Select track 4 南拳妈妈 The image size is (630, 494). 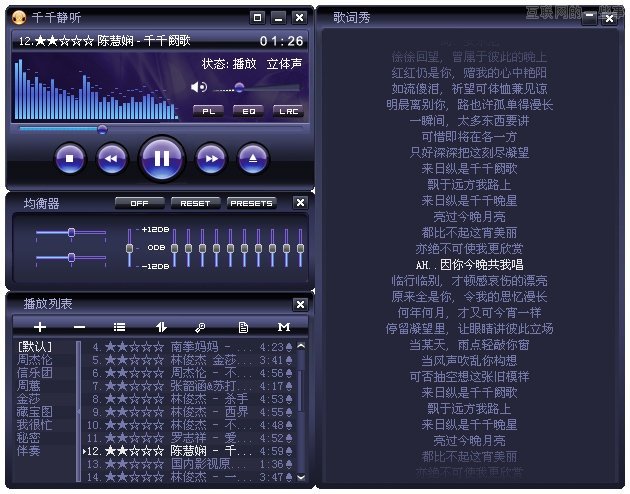pyautogui.click(x=189, y=347)
